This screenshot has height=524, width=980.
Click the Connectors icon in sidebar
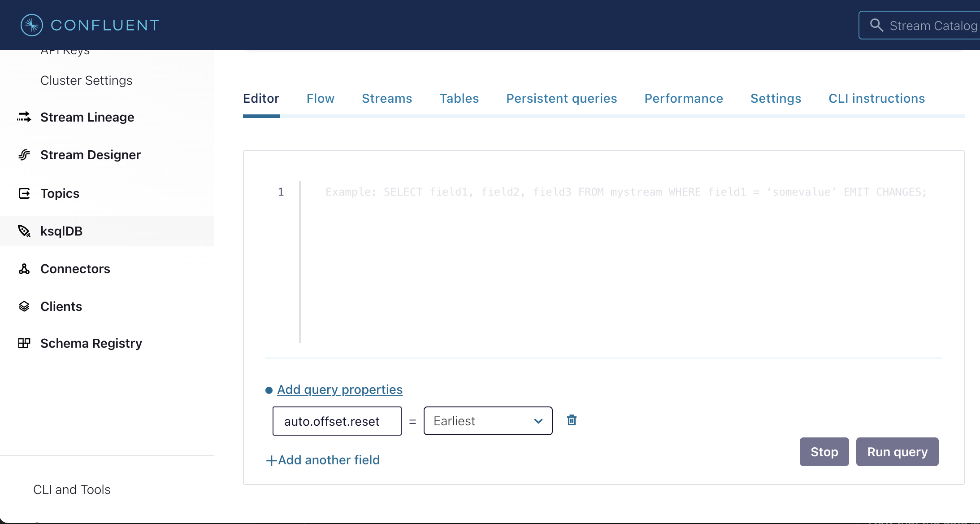pyautogui.click(x=24, y=269)
